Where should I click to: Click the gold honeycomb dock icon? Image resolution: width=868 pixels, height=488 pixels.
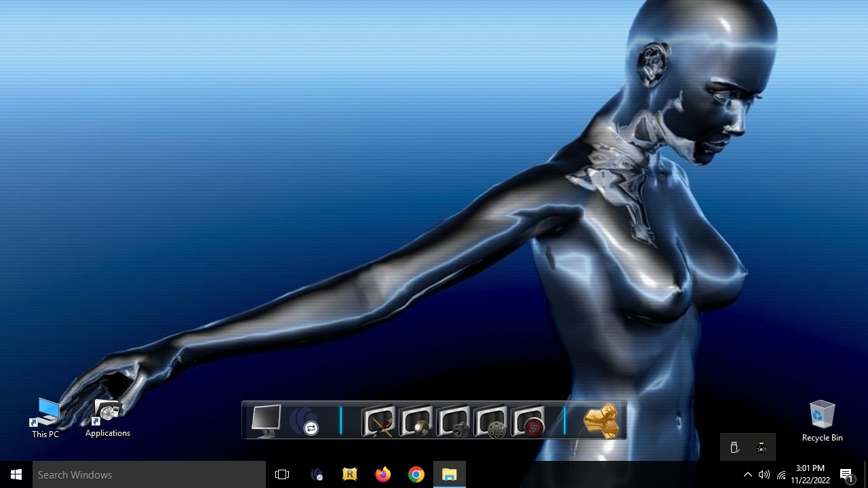601,420
